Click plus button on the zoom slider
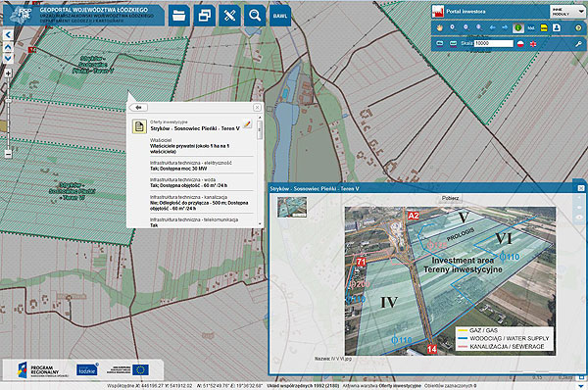This screenshot has width=588, height=390. pyautogui.click(x=8, y=73)
